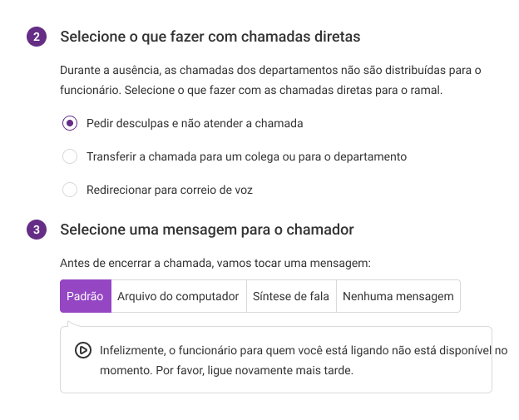Select the 'Nenhuma mensagem' tab
Viewport: 519px width, 420px height.
pyautogui.click(x=398, y=296)
